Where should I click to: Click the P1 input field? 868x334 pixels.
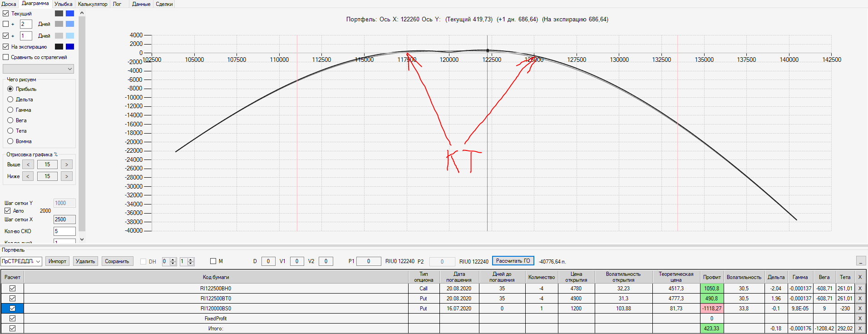(369, 261)
